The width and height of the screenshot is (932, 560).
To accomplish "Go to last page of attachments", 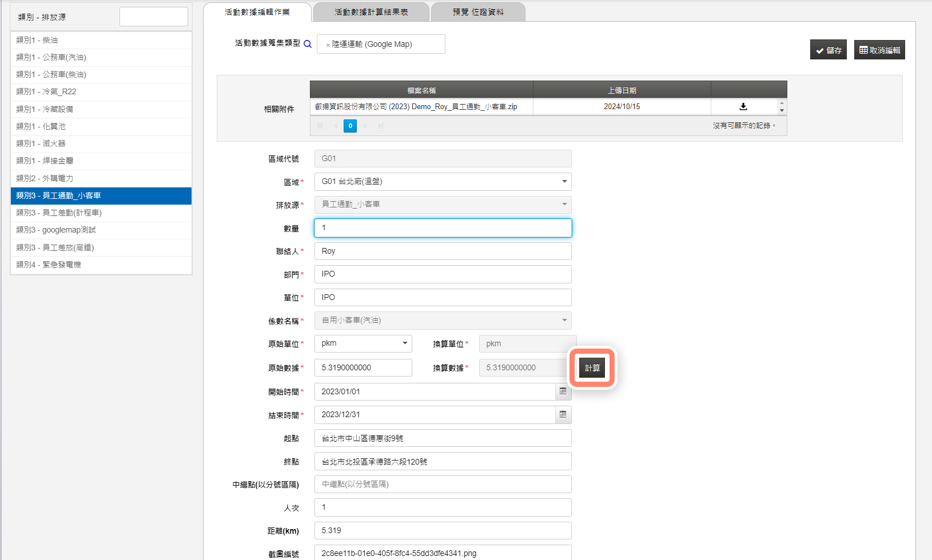I will [381, 126].
